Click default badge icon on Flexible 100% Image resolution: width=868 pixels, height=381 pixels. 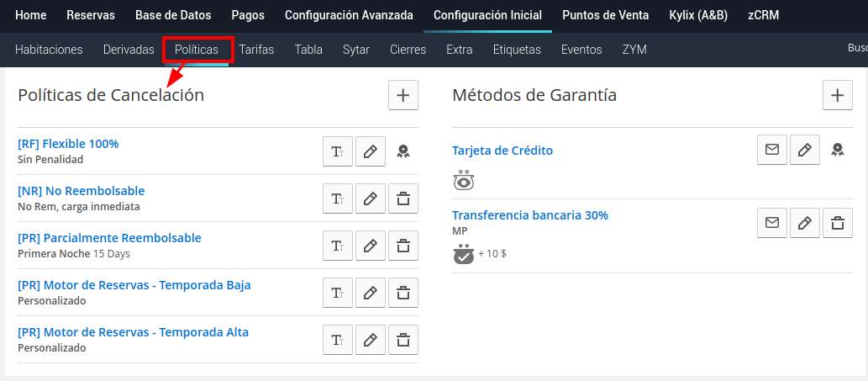pyautogui.click(x=403, y=151)
